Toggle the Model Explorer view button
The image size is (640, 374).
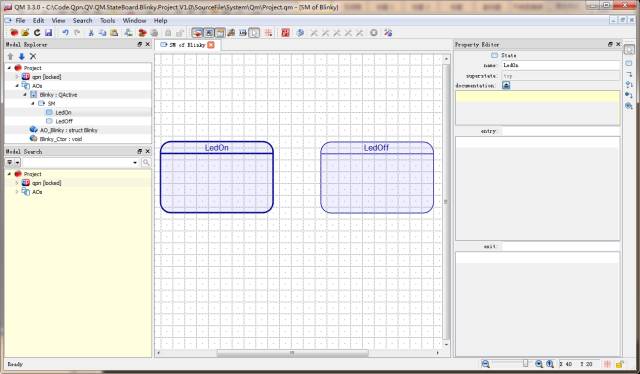point(197,33)
